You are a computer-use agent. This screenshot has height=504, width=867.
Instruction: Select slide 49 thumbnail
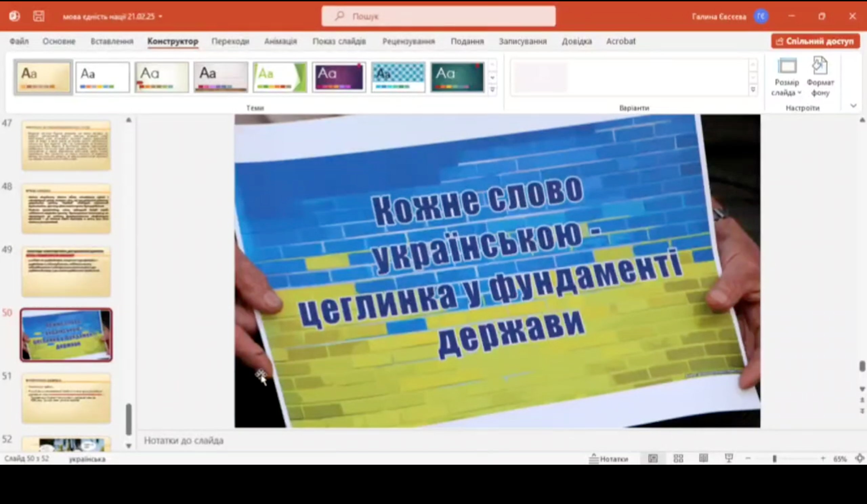(66, 271)
